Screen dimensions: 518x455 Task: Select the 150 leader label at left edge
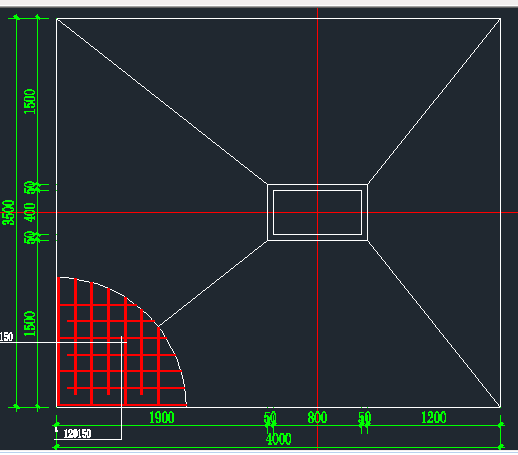[6, 337]
